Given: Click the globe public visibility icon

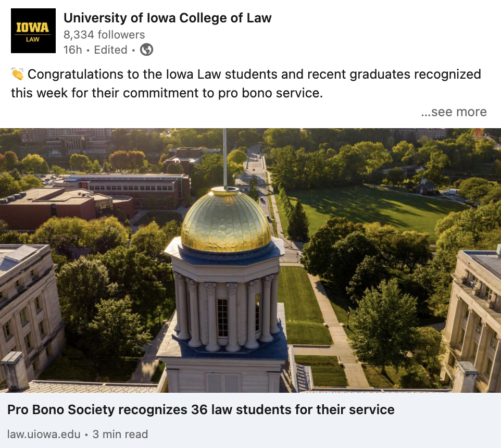Looking at the screenshot, I should [147, 50].
